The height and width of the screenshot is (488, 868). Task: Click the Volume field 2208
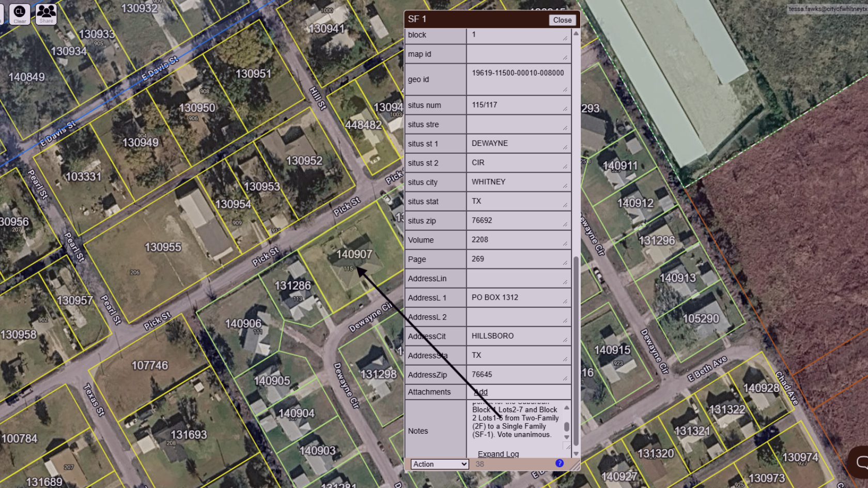coord(519,240)
